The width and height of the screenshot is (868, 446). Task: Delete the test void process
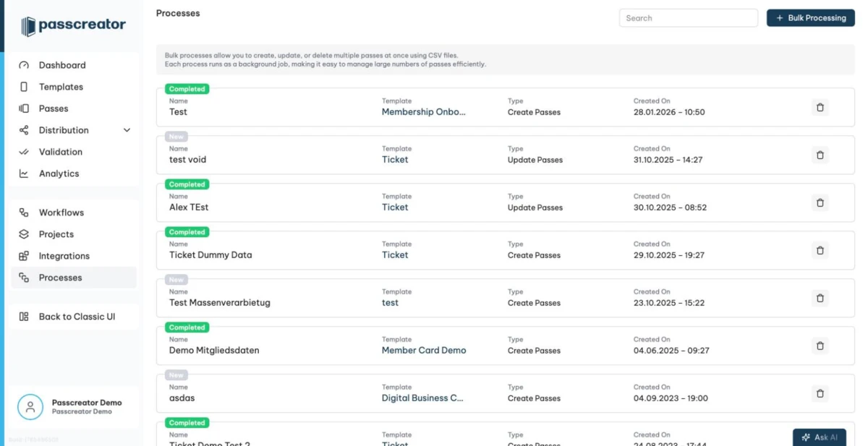[x=820, y=155]
